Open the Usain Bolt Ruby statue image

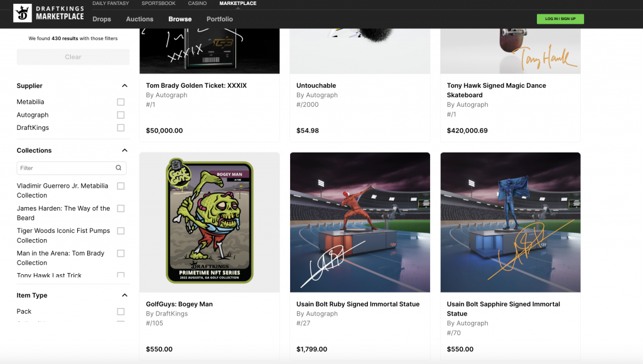pos(360,222)
